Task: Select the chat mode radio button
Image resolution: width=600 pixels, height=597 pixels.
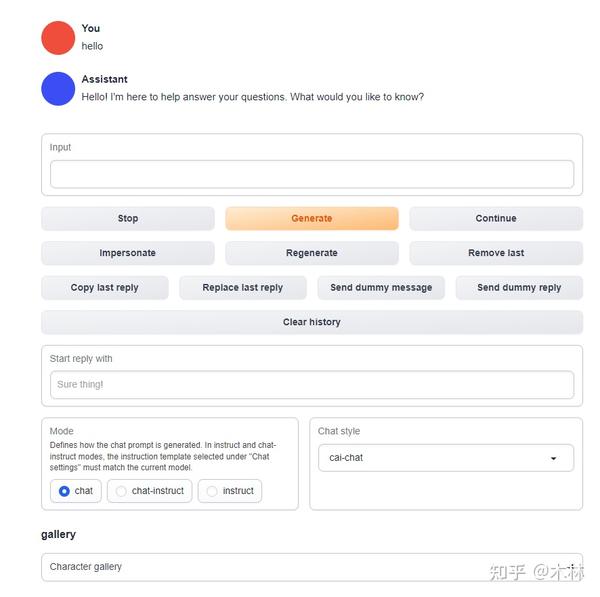Action: click(64, 491)
